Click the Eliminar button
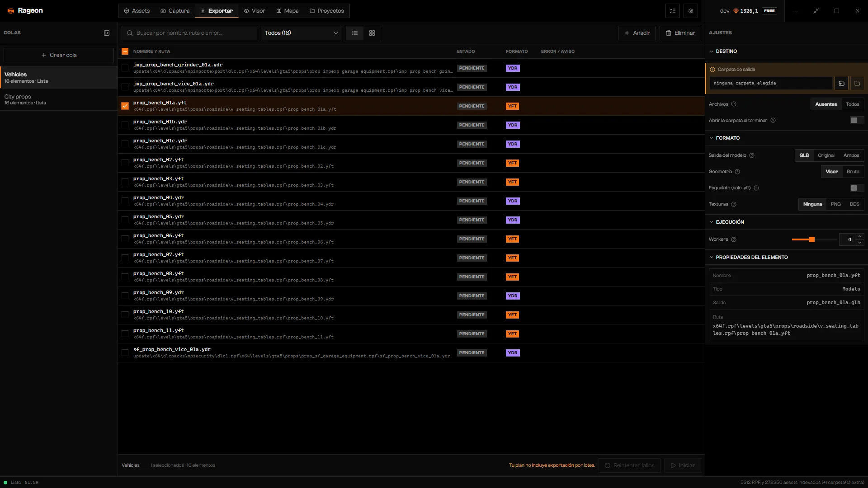 [x=680, y=33]
